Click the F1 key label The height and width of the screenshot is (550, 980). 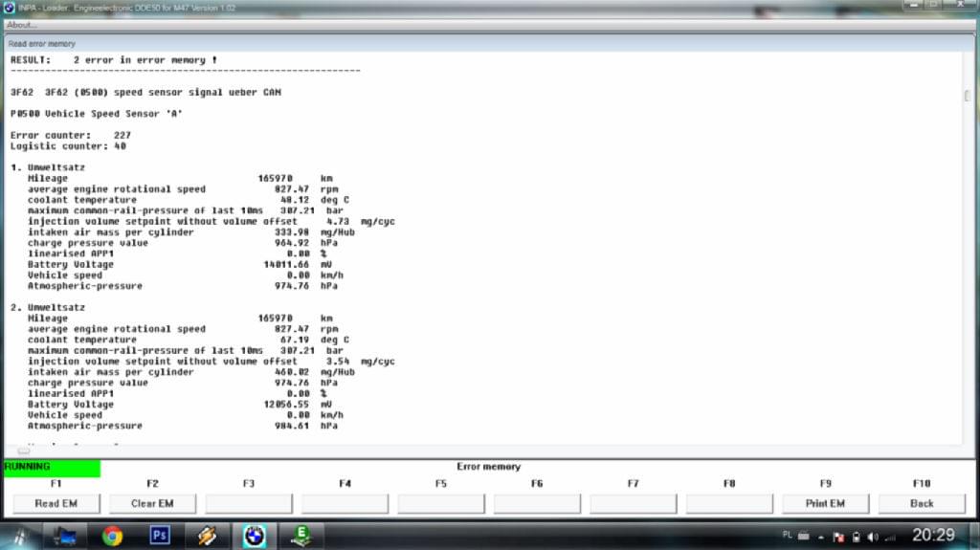coord(56,484)
